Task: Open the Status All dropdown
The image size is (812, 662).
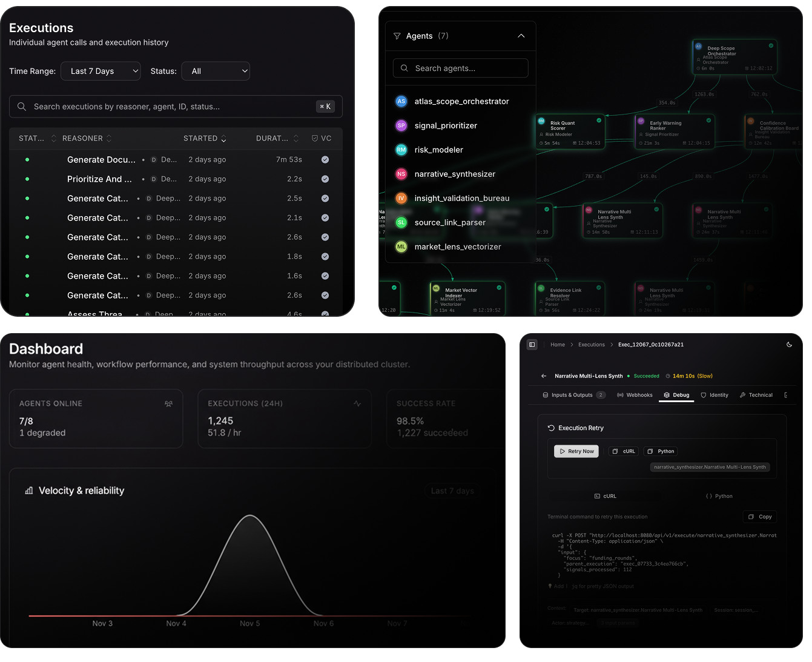Action: (x=216, y=71)
